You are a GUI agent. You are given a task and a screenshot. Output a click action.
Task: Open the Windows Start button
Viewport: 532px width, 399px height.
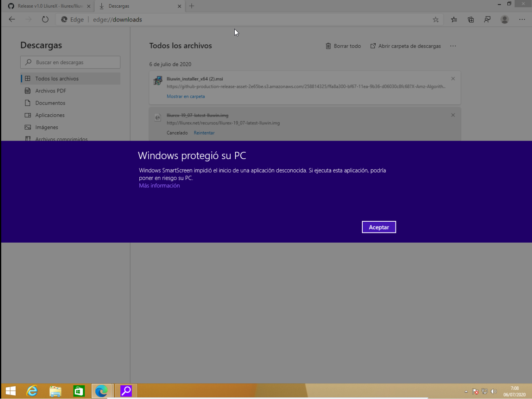11,391
